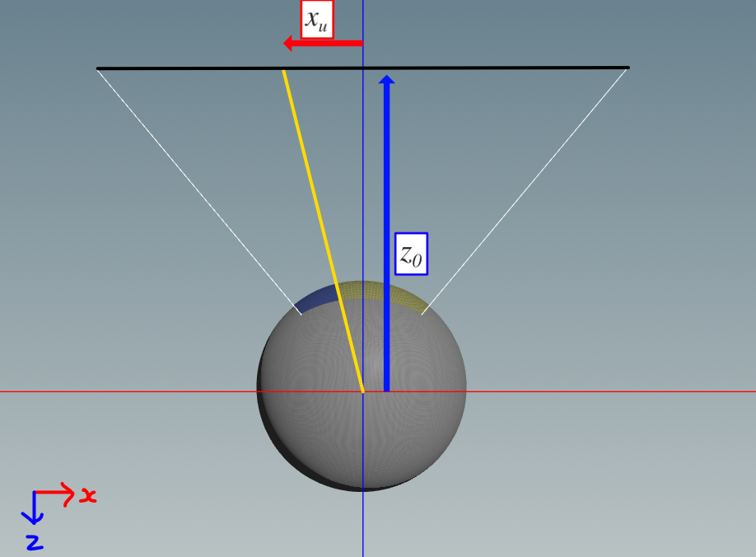Click the blue z axis label
This screenshot has height=557, width=756.
pos(35,542)
